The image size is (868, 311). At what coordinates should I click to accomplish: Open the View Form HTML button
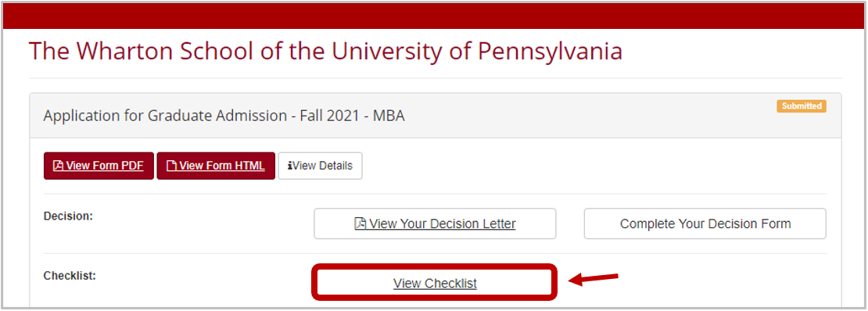(x=216, y=166)
